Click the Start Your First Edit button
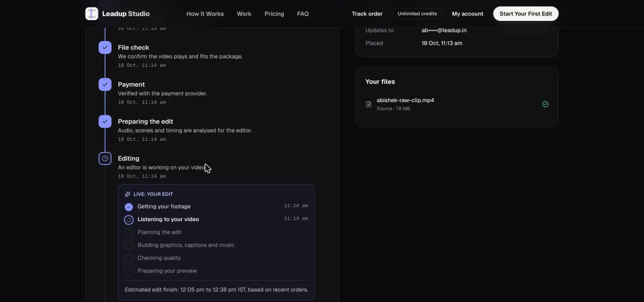Viewport: 644px width, 302px height. pyautogui.click(x=526, y=14)
